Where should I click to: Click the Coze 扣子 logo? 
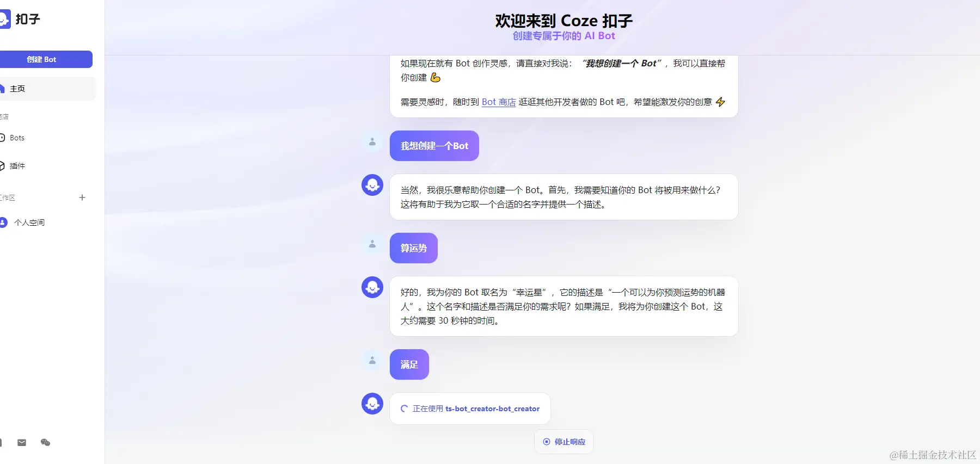coord(20,19)
